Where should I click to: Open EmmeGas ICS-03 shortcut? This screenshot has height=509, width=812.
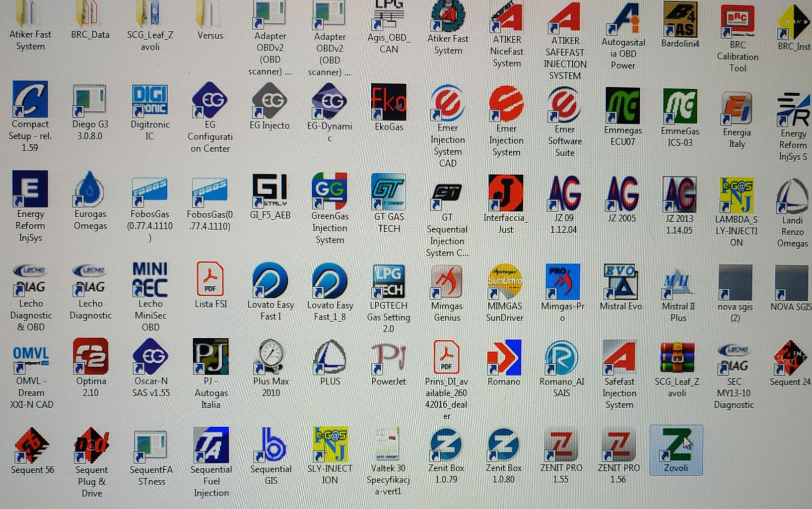[680, 118]
